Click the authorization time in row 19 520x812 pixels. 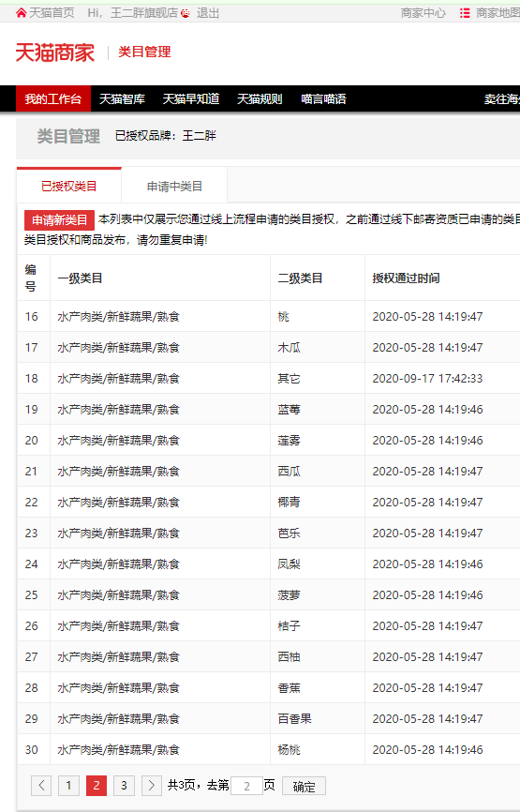(x=427, y=409)
